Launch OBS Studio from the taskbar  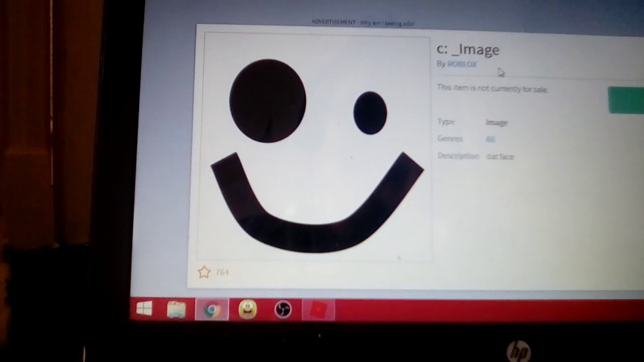[x=283, y=309]
